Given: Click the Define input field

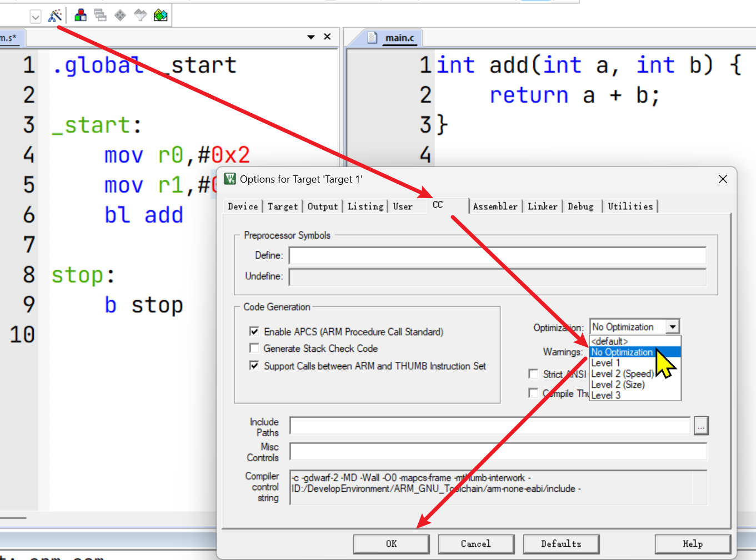Looking at the screenshot, I should pos(497,255).
